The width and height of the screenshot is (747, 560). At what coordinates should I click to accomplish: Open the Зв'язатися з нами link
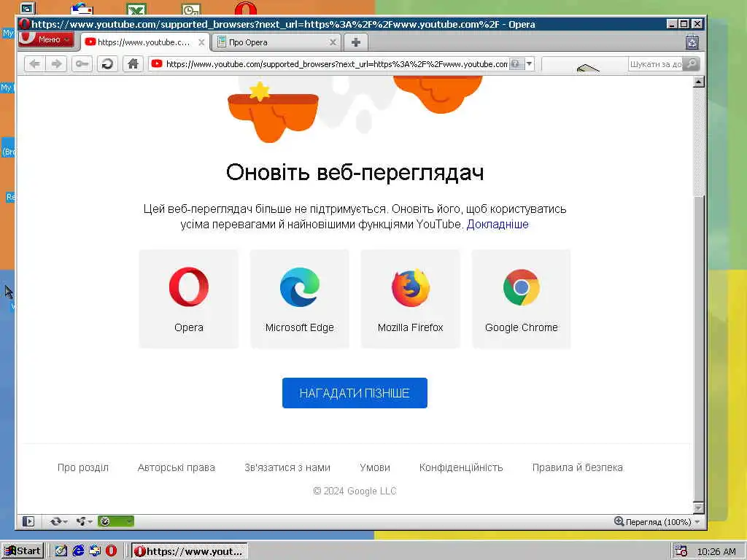[287, 467]
